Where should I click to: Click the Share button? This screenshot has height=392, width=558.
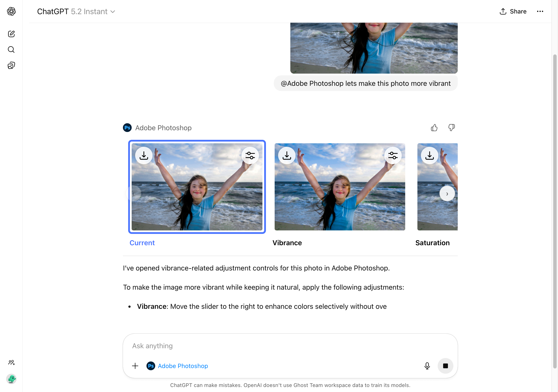pyautogui.click(x=513, y=11)
